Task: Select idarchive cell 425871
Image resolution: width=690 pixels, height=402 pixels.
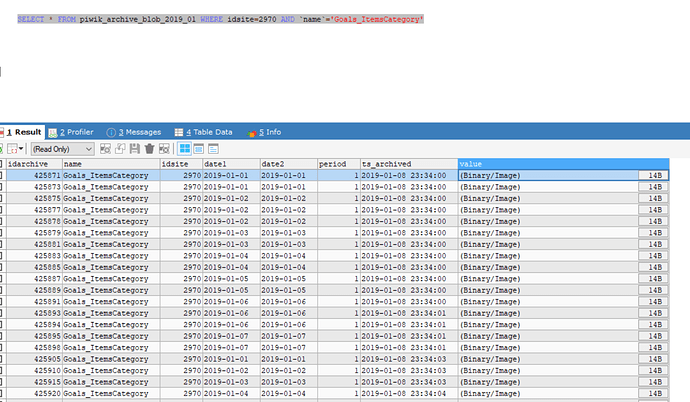Action: 34,175
